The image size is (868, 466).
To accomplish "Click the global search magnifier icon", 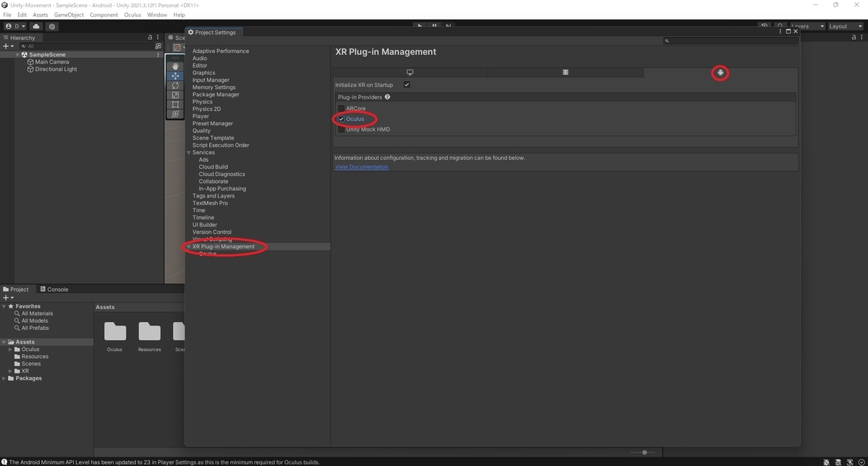I will (780, 26).
